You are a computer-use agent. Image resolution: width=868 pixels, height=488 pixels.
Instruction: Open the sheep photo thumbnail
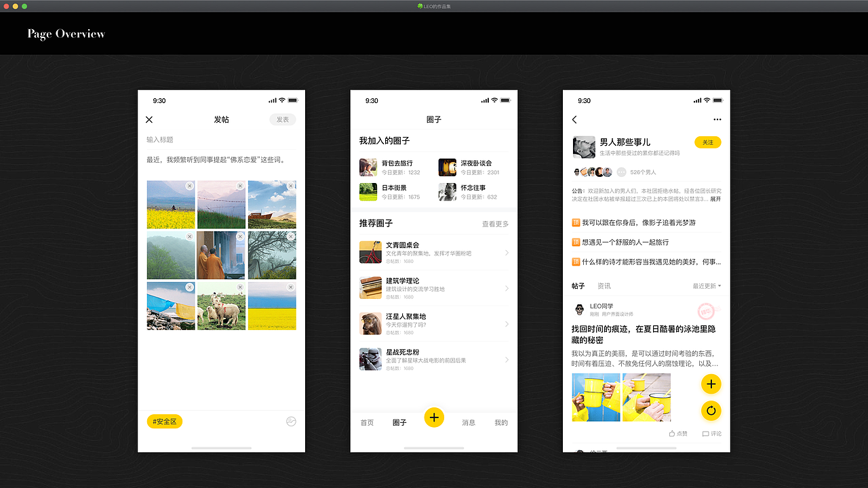(x=221, y=306)
